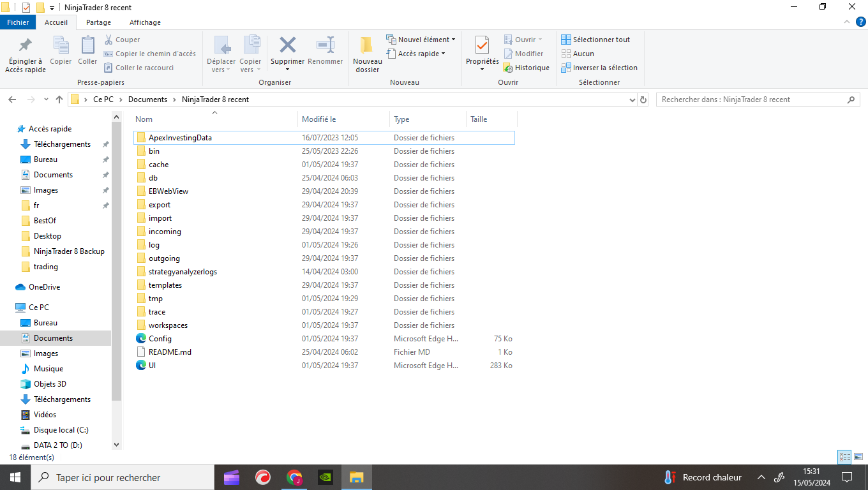Click the Supprimer red X icon
This screenshot has height=490, width=868.
(288, 45)
